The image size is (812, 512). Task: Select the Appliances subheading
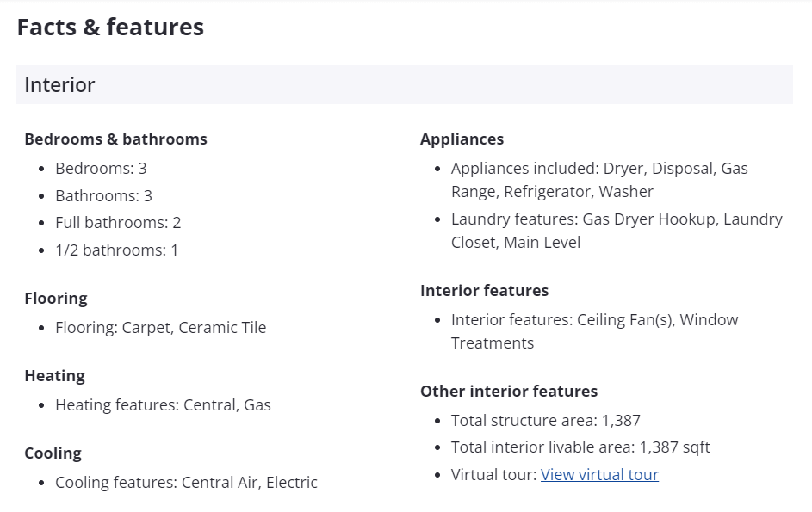[462, 139]
